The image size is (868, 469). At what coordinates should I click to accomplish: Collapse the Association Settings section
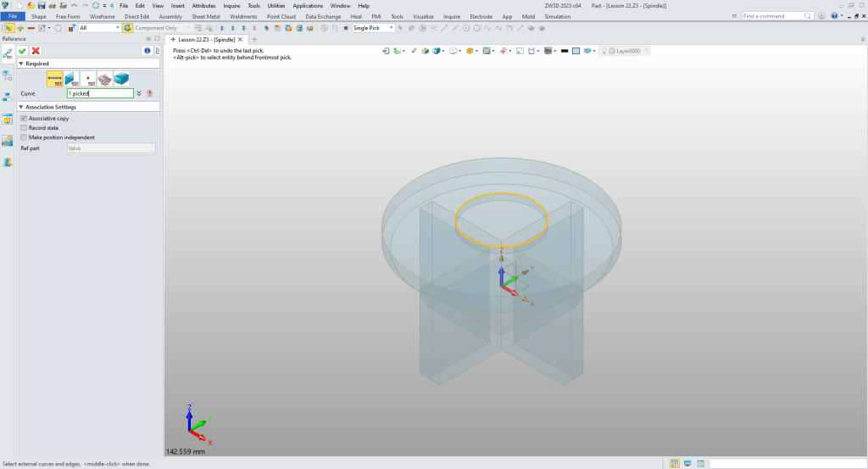[21, 107]
